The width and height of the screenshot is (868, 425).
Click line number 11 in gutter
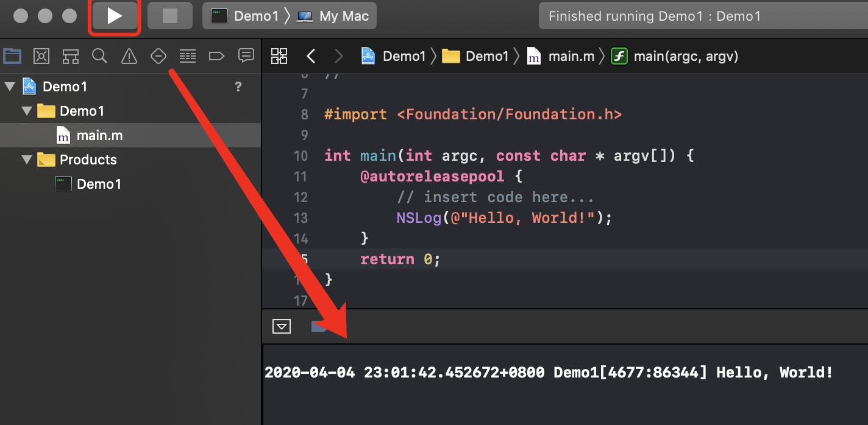click(301, 177)
